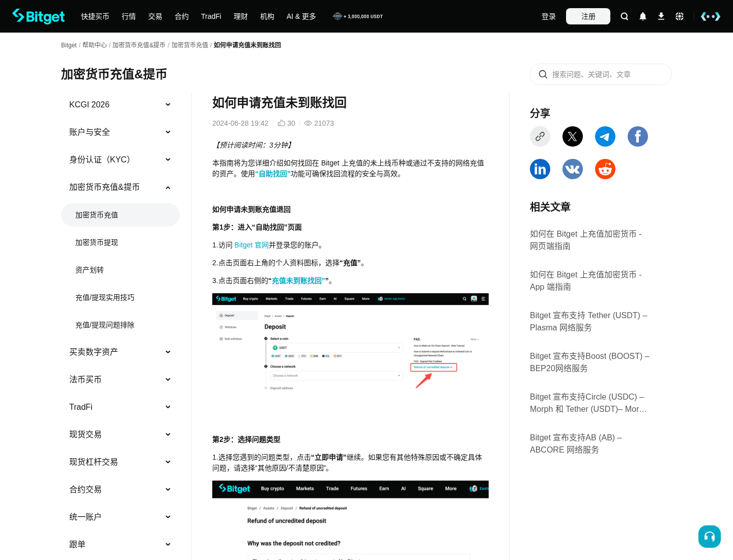Open the notifications bell icon
The height and width of the screenshot is (560, 733).
tap(643, 16)
